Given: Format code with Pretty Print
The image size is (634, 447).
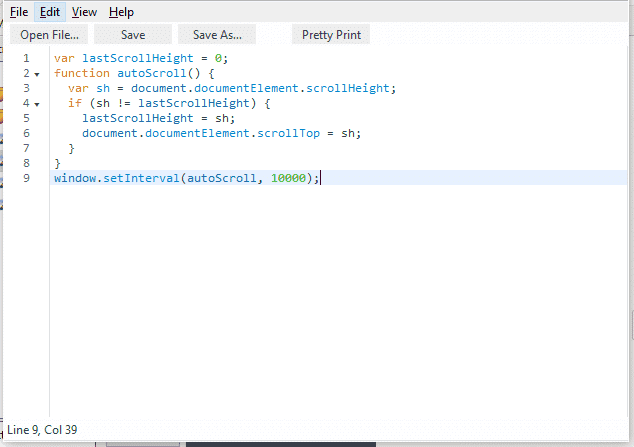Looking at the screenshot, I should click(331, 35).
